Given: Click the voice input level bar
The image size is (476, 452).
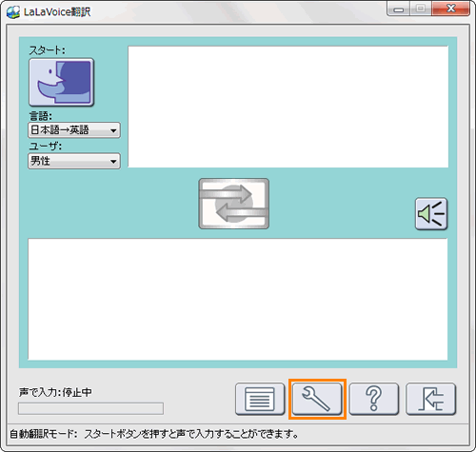Looking at the screenshot, I should pos(90,408).
